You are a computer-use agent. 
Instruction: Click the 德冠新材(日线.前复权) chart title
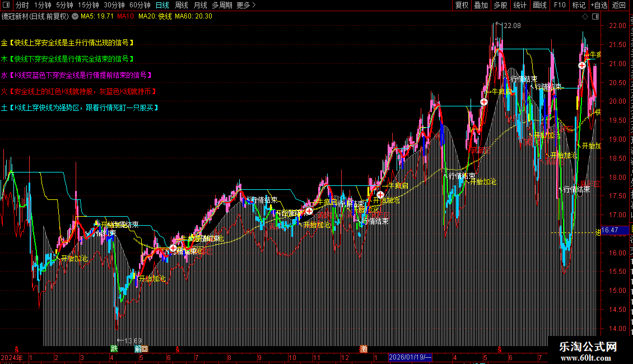pyautogui.click(x=35, y=17)
